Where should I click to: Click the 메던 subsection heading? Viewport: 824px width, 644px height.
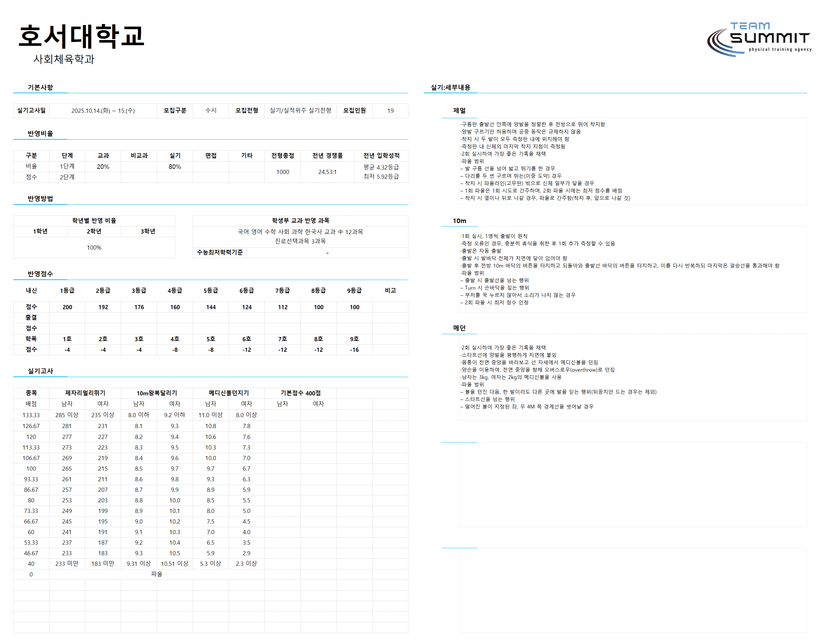point(459,328)
